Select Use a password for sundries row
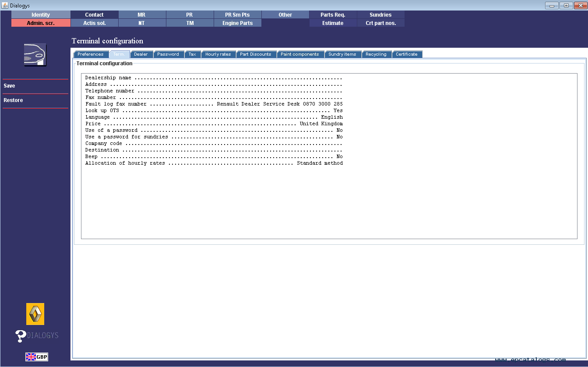This screenshot has width=588, height=367. tap(214, 137)
